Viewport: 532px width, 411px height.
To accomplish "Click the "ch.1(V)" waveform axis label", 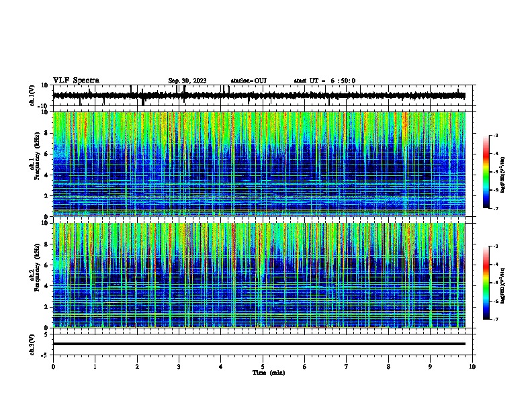I will [32, 95].
